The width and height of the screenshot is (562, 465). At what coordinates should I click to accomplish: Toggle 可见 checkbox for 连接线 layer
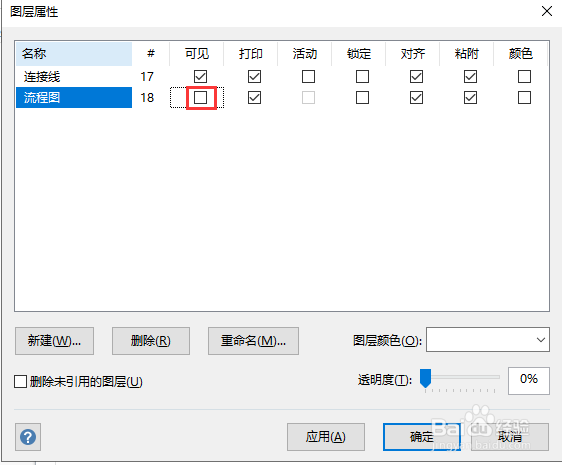pyautogui.click(x=200, y=76)
